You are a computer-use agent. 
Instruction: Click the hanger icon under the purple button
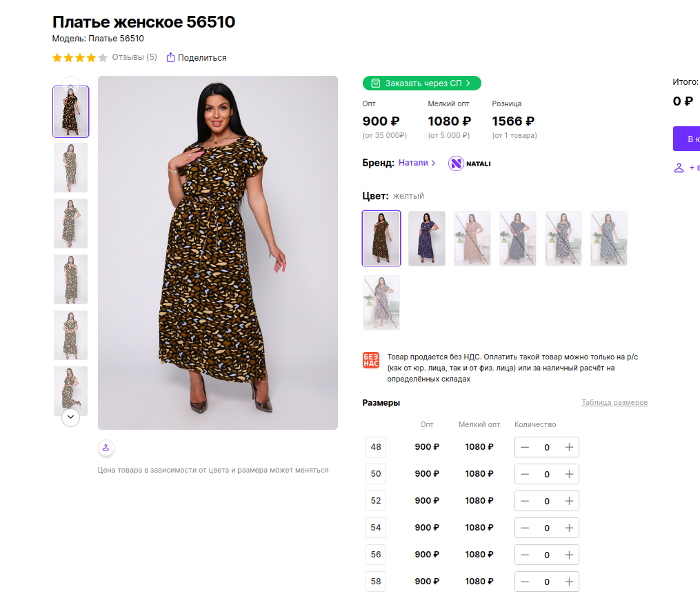[x=679, y=168]
